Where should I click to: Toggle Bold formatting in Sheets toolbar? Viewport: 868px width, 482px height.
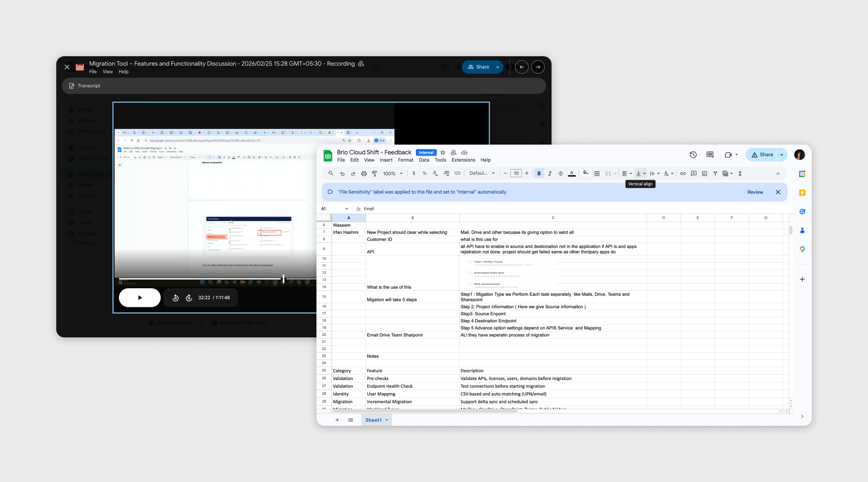click(x=539, y=174)
